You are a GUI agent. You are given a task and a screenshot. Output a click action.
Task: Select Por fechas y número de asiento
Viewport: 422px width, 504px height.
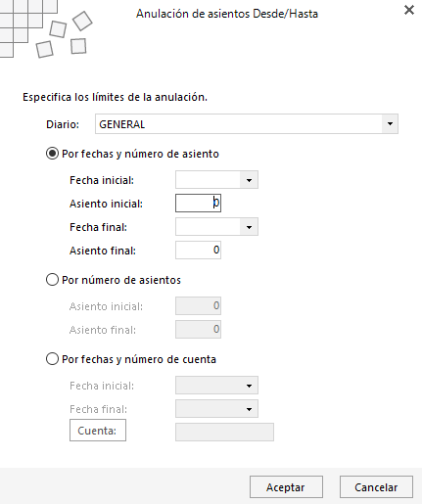tap(52, 154)
